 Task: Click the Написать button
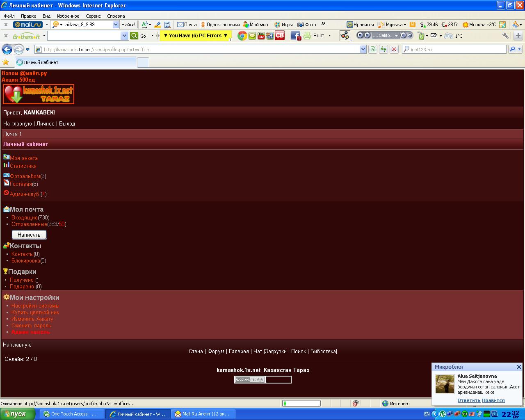click(29, 235)
